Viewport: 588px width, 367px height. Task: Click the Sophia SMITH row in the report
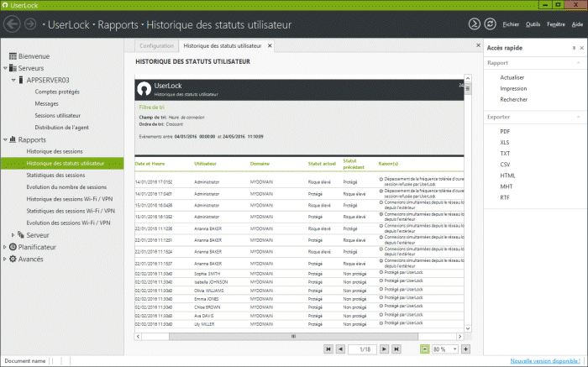(x=299, y=274)
